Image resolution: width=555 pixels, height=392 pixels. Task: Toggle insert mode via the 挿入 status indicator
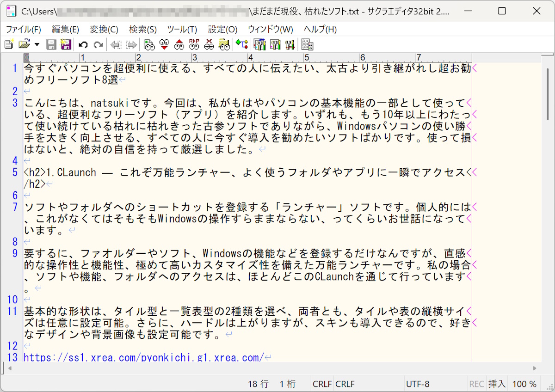pos(497,384)
